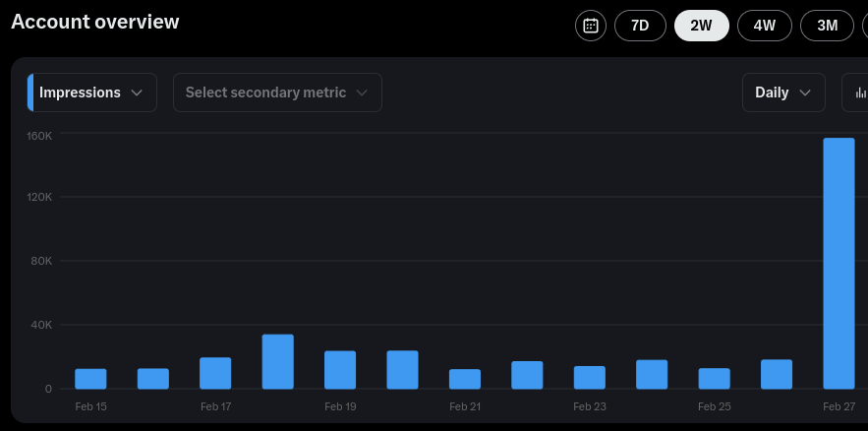Viewport: 868px width, 431px height.
Task: Switch to bar chart view icon
Action: tap(857, 92)
